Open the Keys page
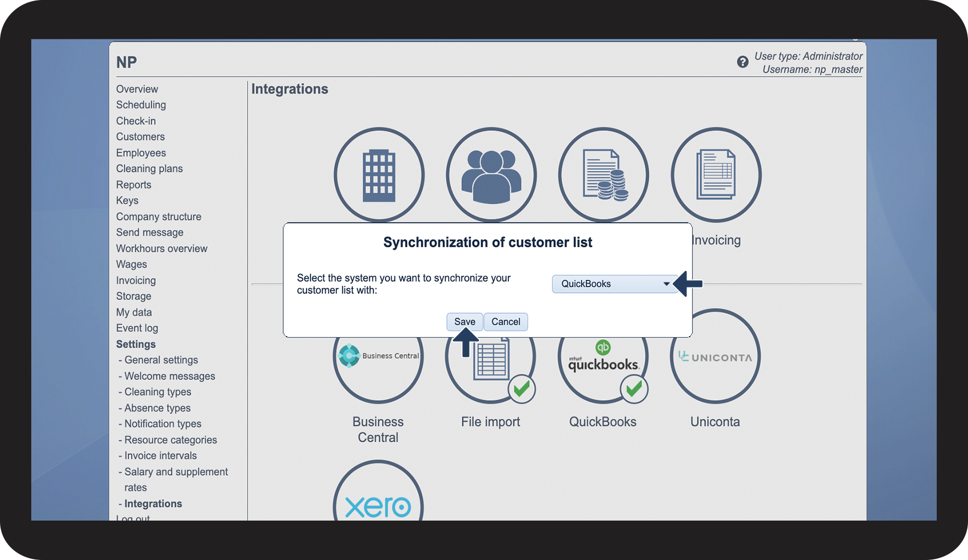The image size is (968, 560). [127, 200]
